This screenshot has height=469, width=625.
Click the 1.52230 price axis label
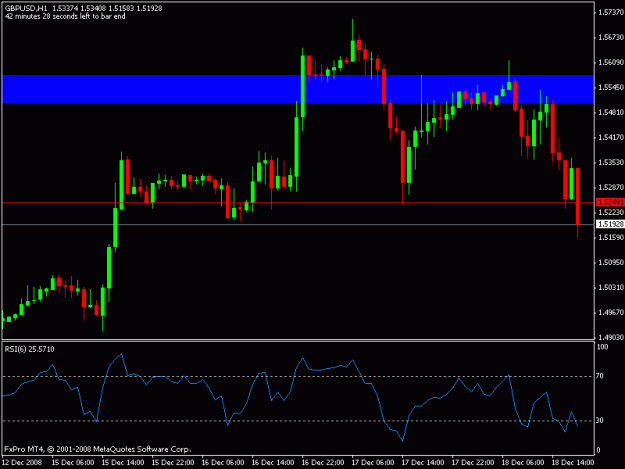611,213
